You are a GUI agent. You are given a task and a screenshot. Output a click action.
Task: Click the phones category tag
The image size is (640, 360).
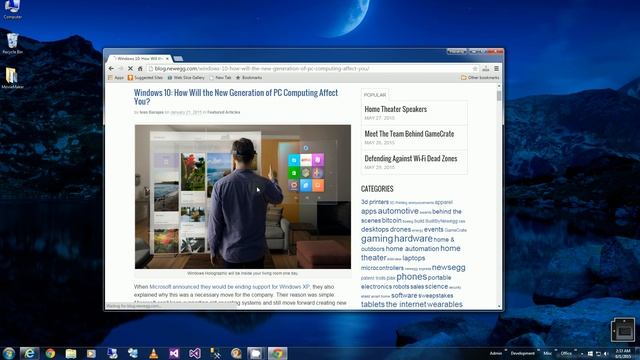coord(411,277)
